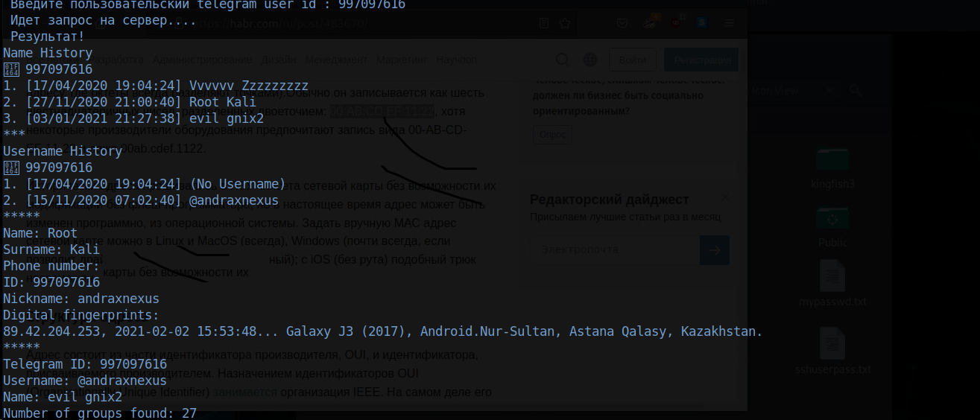Click the blue S extension icon
This screenshot has width=980, height=420.
702,22
